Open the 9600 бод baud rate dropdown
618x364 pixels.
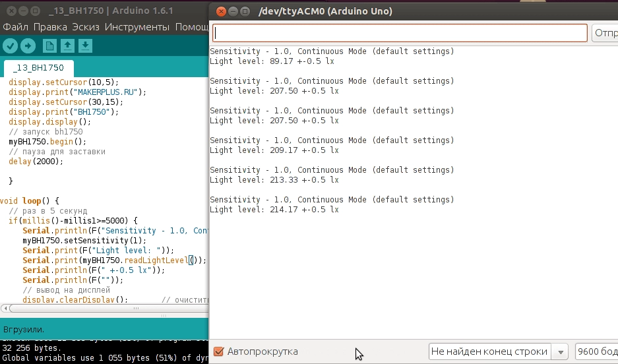coord(596,351)
